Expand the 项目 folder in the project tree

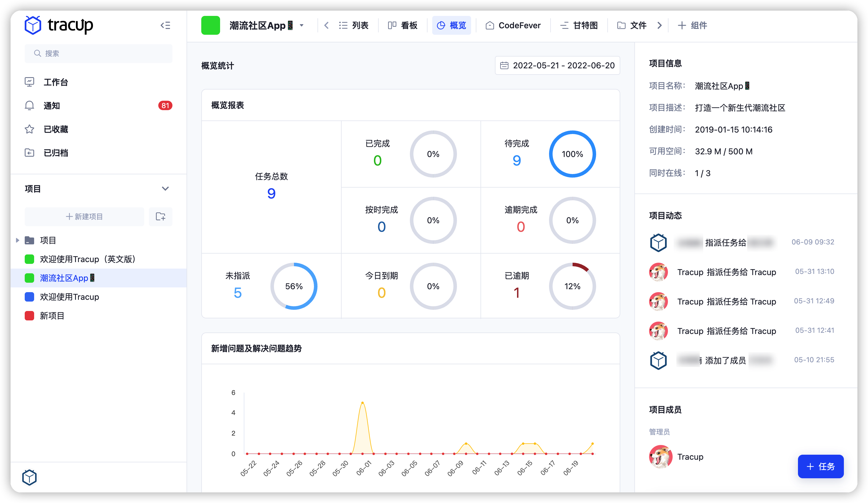click(18, 240)
